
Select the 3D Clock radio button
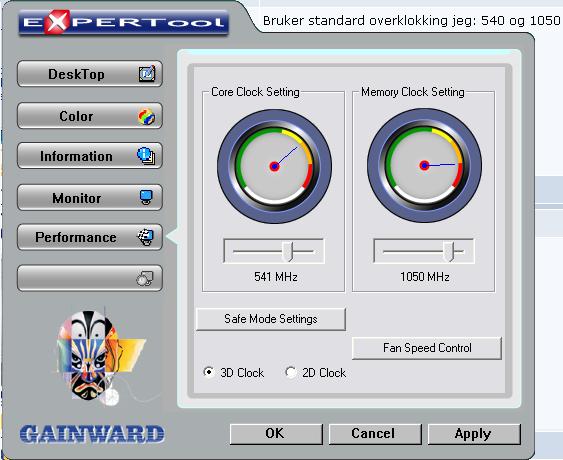click(x=209, y=372)
